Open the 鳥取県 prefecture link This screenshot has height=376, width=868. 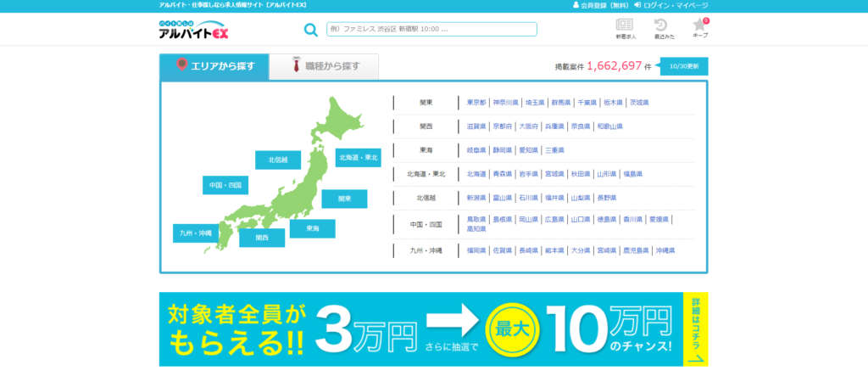tap(476, 220)
